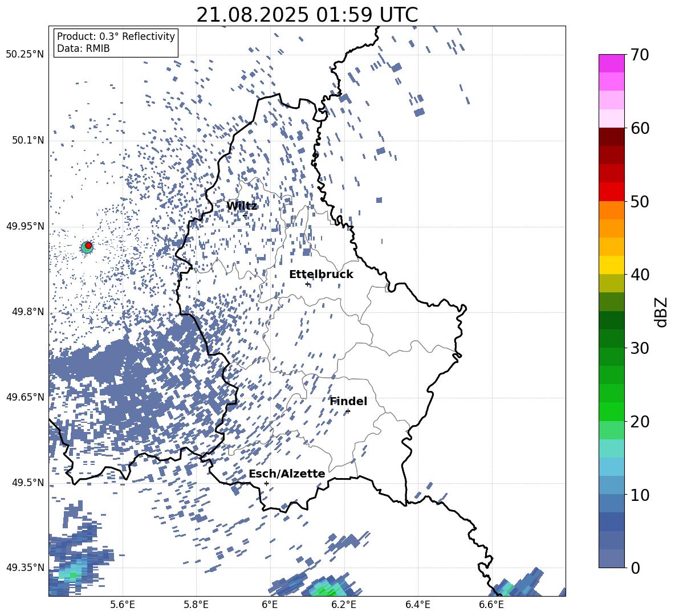This screenshot has height=616, width=675.
Task: Click the red radar site marker dot
Action: coord(88,245)
